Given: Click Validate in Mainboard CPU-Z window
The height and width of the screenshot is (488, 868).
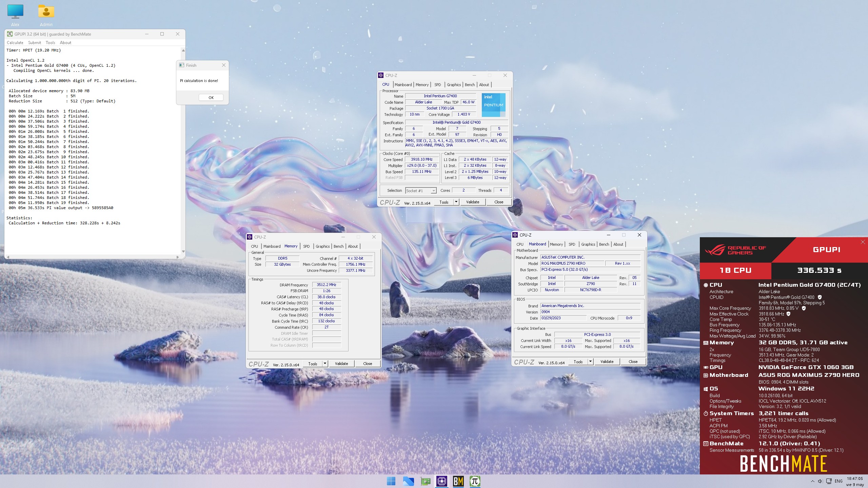Looking at the screenshot, I should pos(607,362).
